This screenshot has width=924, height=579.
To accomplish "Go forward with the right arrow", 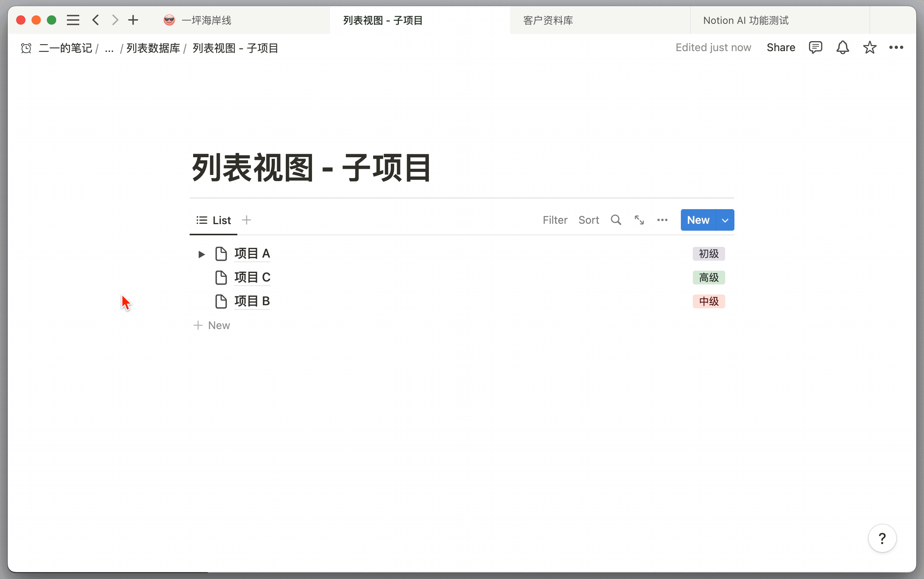I will point(115,20).
